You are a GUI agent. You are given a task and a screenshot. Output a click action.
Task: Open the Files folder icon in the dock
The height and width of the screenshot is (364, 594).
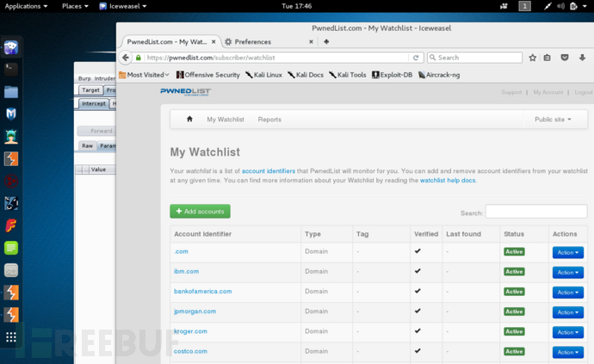pos(11,92)
